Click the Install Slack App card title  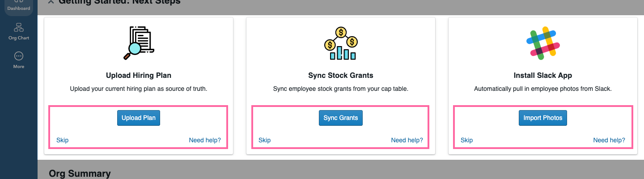click(x=543, y=75)
